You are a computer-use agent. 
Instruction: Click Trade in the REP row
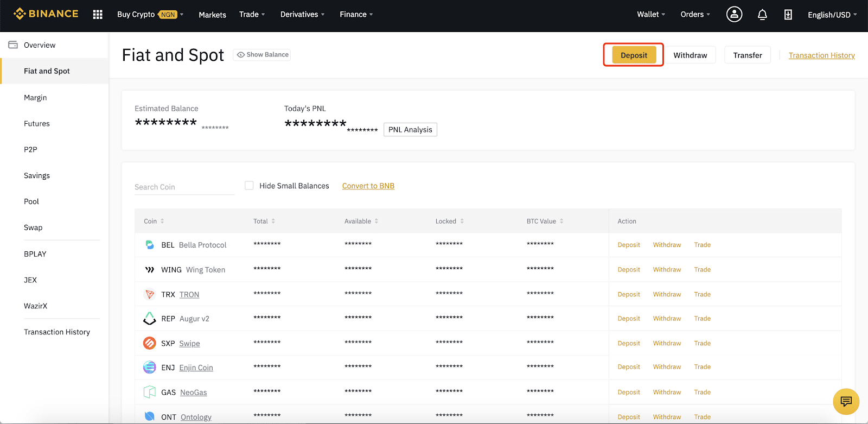[702, 319]
